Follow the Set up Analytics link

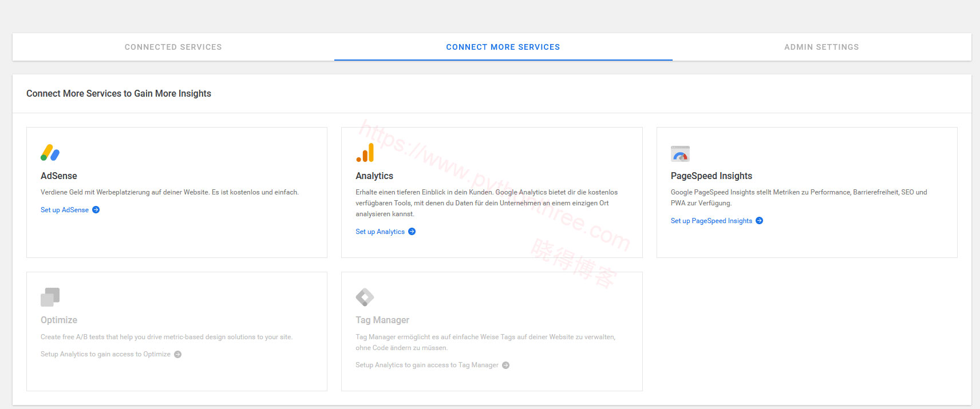coord(380,232)
